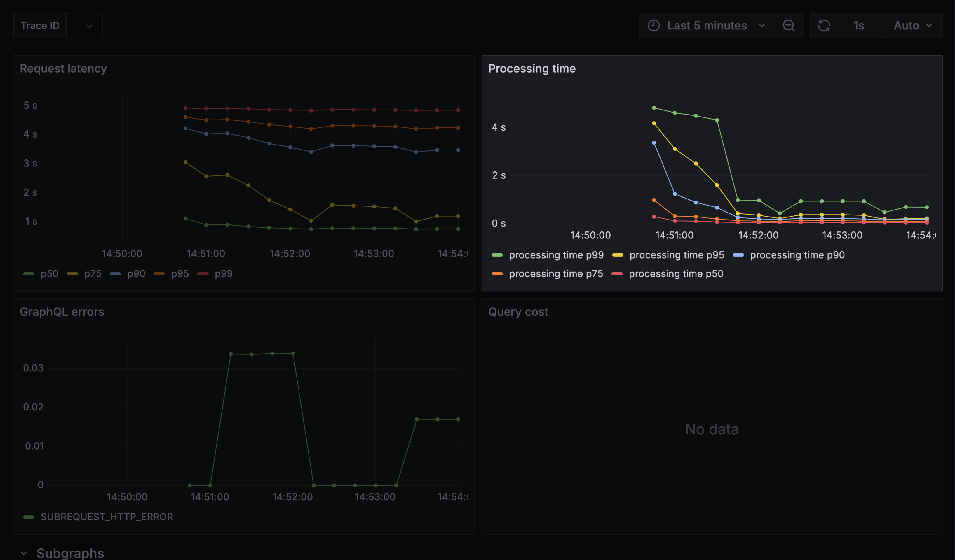Open the Auto refresh interval dropdown
Viewport: 955px width, 560px height.
tap(914, 25)
